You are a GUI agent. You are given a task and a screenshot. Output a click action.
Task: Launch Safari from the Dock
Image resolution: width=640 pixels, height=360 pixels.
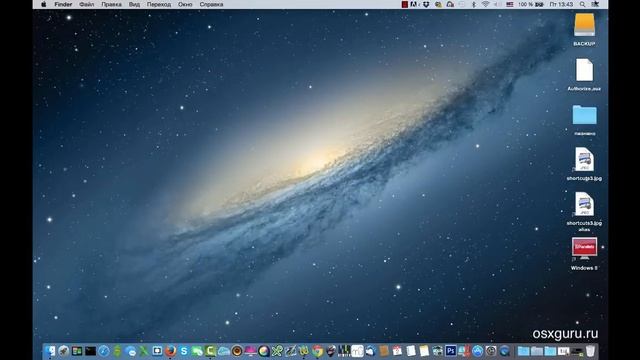click(x=104, y=351)
